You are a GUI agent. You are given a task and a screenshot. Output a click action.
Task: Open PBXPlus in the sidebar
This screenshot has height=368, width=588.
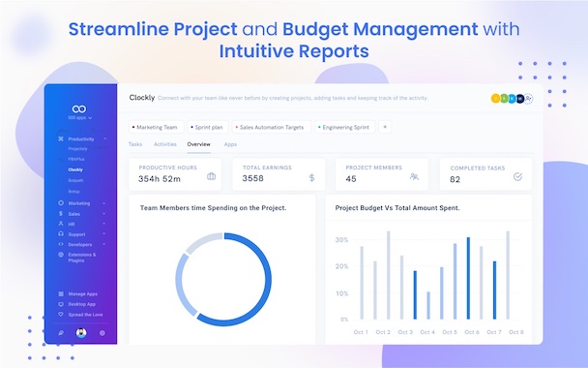[x=76, y=159]
